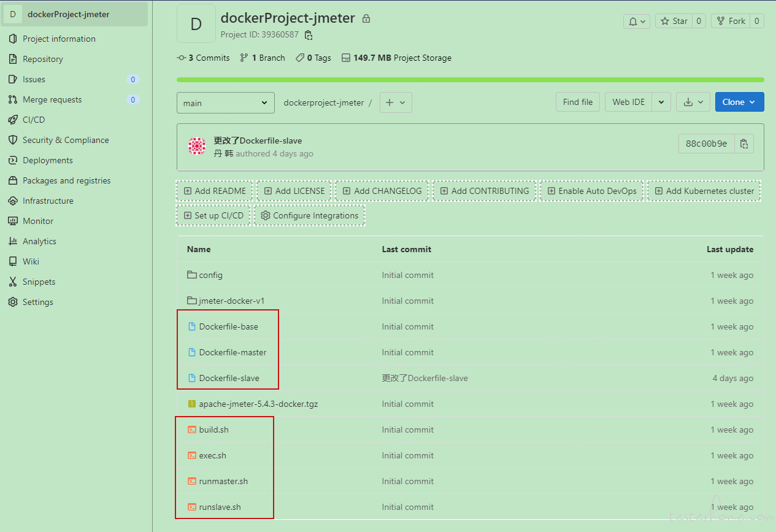The height and width of the screenshot is (532, 776).
Task: Expand the Web IDE dropdown arrow
Action: tap(661, 102)
